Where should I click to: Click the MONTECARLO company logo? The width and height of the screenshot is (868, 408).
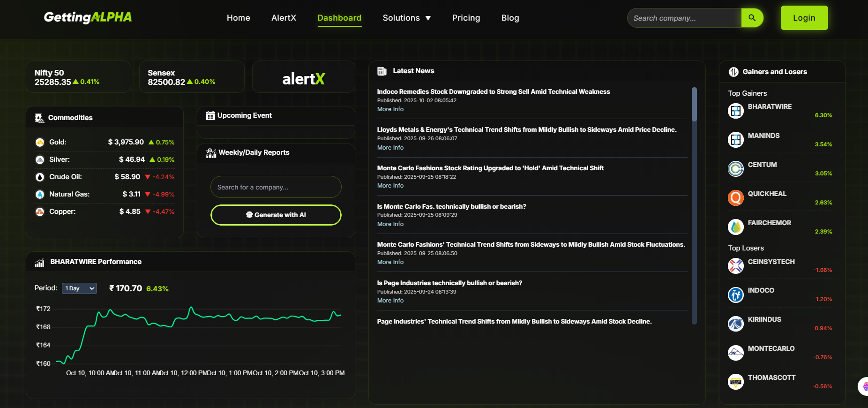click(736, 353)
